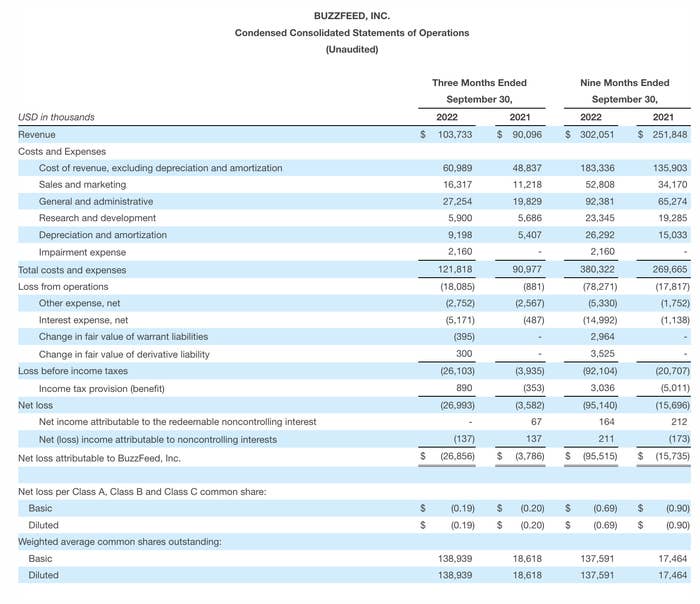
Task: Select the 'Nine Months Ended' column header
Action: point(625,83)
